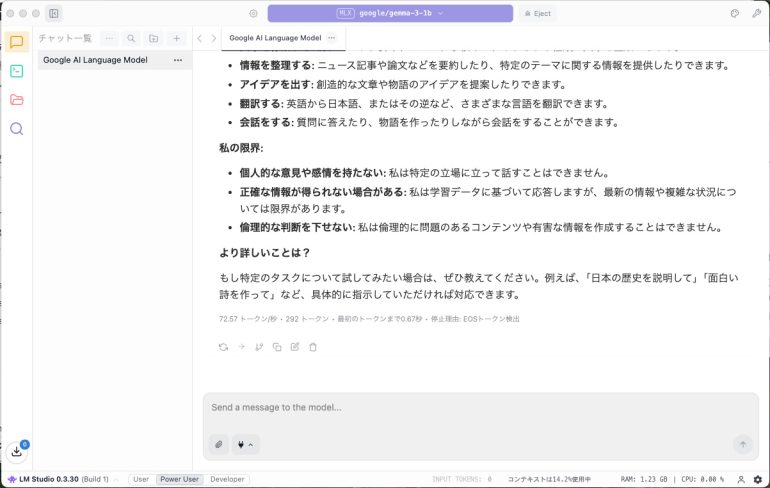Open the Discover magnifier in the left sidebar
The width and height of the screenshot is (770, 488).
click(x=16, y=129)
